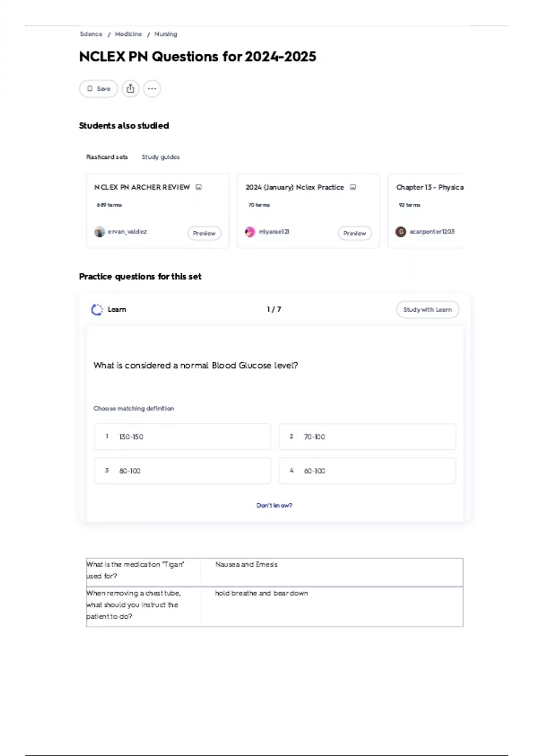
Task: Switch to the Study guides tab
Action: (x=161, y=157)
